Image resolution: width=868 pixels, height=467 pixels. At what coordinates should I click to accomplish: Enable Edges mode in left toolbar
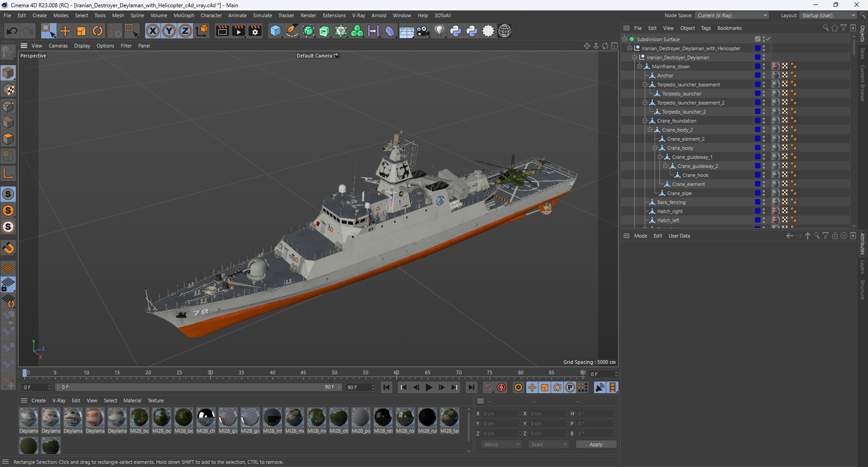(8, 123)
